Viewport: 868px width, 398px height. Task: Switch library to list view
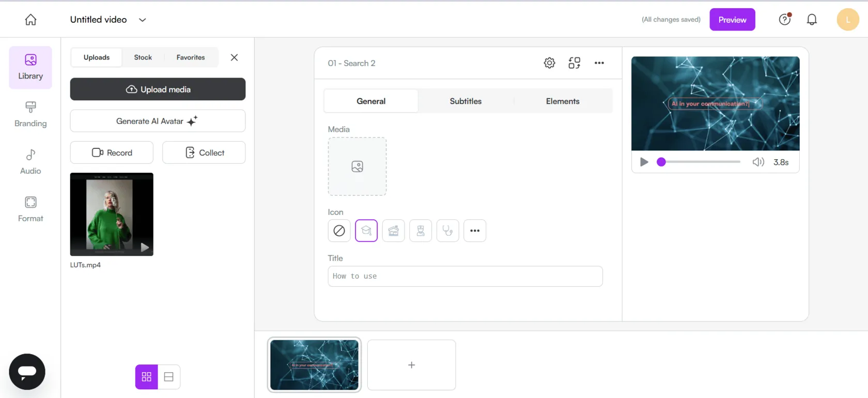click(x=169, y=377)
